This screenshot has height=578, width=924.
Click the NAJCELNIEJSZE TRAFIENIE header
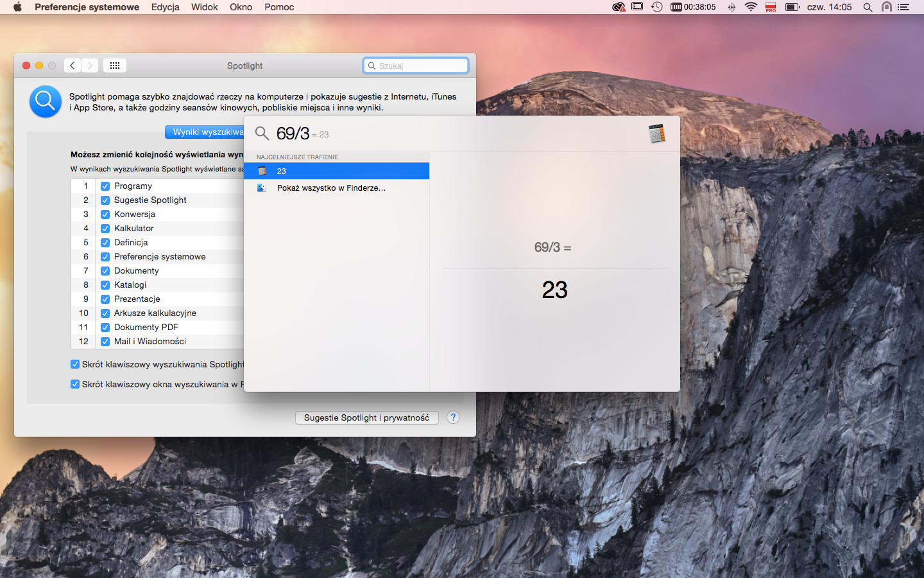[297, 157]
